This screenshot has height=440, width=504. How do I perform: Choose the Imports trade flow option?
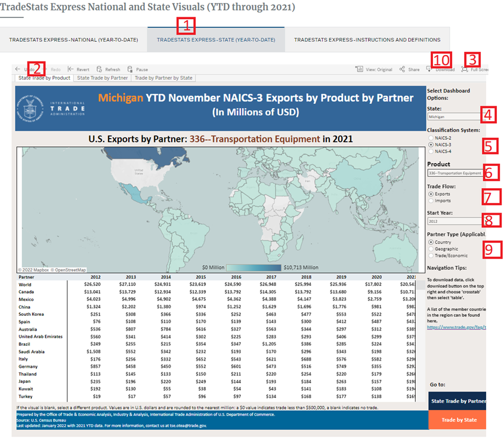click(431, 201)
